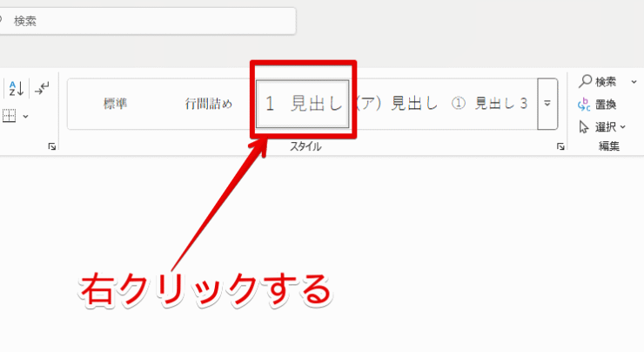
Task: Click the 置換 replace button
Action: pyautogui.click(x=597, y=105)
